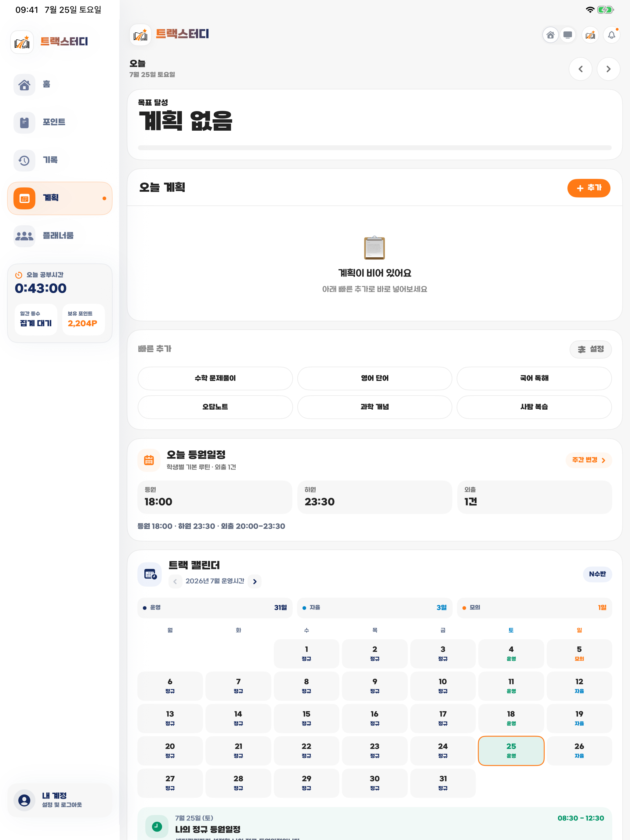Select the 모의 1일 legend chip

click(x=534, y=608)
